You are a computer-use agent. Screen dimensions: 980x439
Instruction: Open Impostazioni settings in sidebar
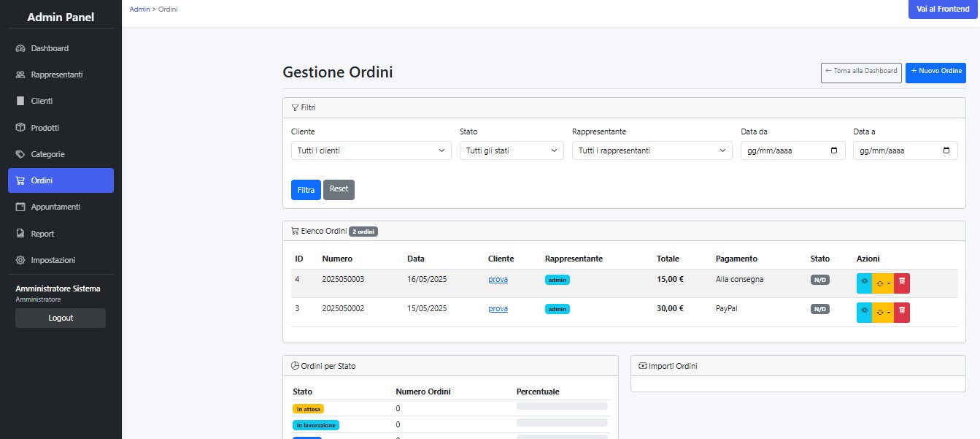click(53, 260)
